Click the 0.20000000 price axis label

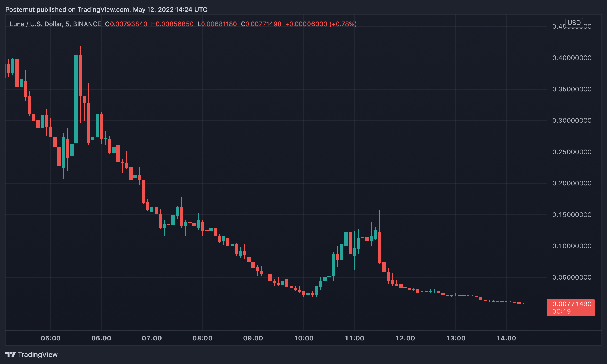tap(572, 183)
